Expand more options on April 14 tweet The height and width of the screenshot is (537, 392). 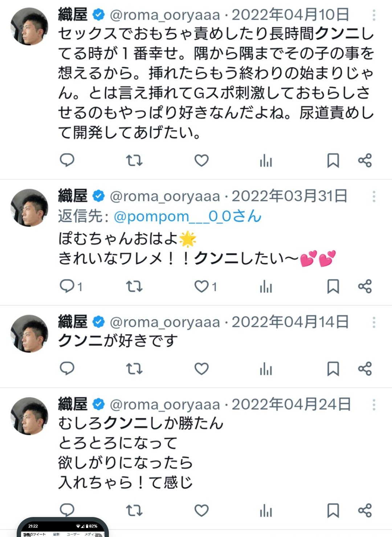click(374, 322)
